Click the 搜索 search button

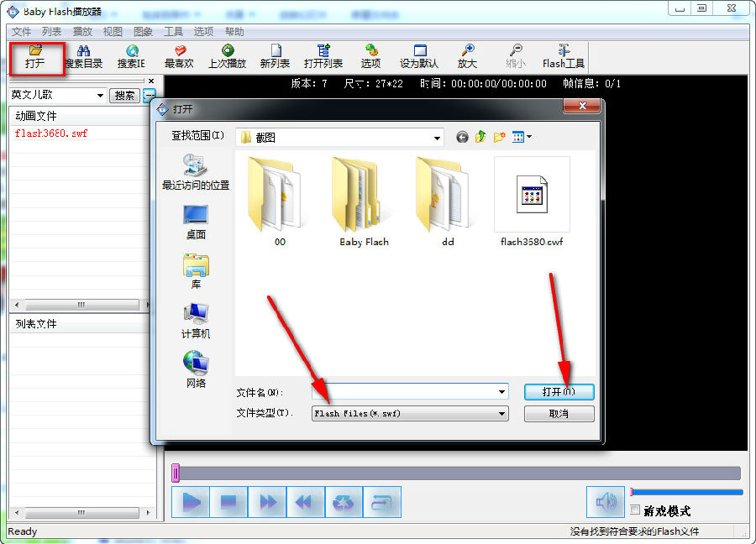[x=124, y=96]
